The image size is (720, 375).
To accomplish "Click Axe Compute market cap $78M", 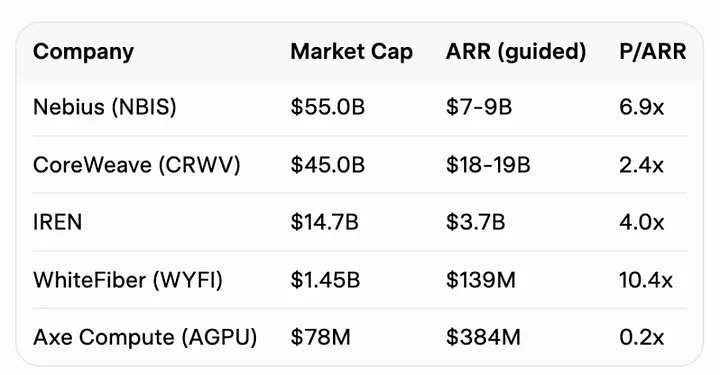I will click(321, 337).
